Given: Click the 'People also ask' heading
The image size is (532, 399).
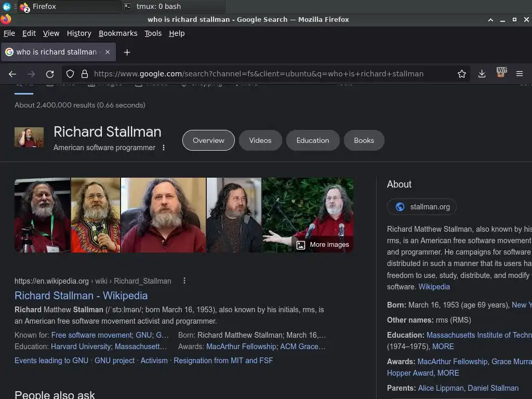Looking at the screenshot, I should pos(55,395).
